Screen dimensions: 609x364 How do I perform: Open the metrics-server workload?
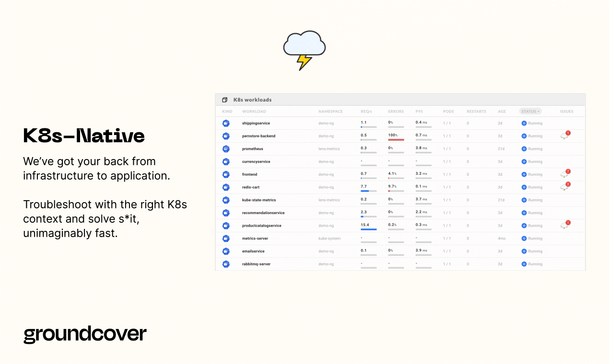pos(255,238)
